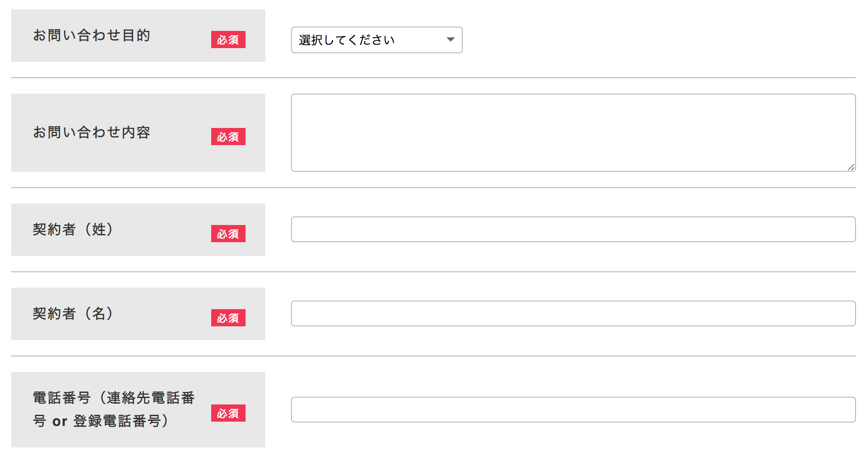Click the 契約者（姓） input field
868x456 pixels.
point(573,229)
